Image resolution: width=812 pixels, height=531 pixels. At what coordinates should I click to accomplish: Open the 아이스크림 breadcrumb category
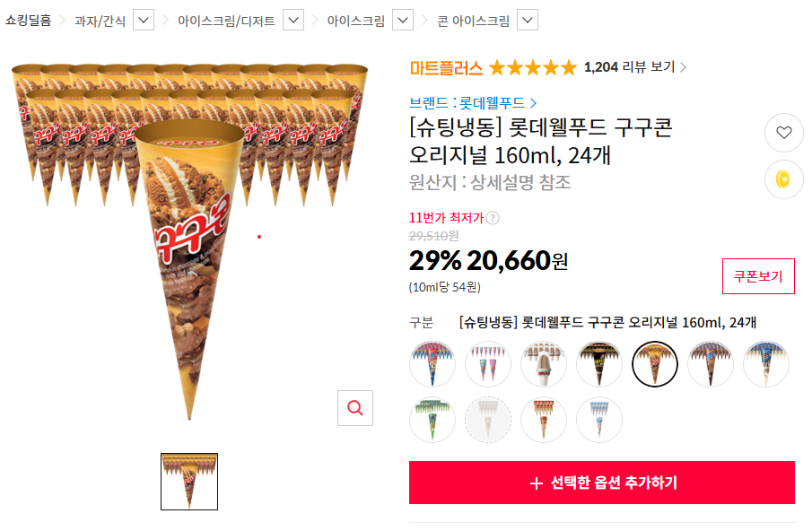(x=355, y=20)
